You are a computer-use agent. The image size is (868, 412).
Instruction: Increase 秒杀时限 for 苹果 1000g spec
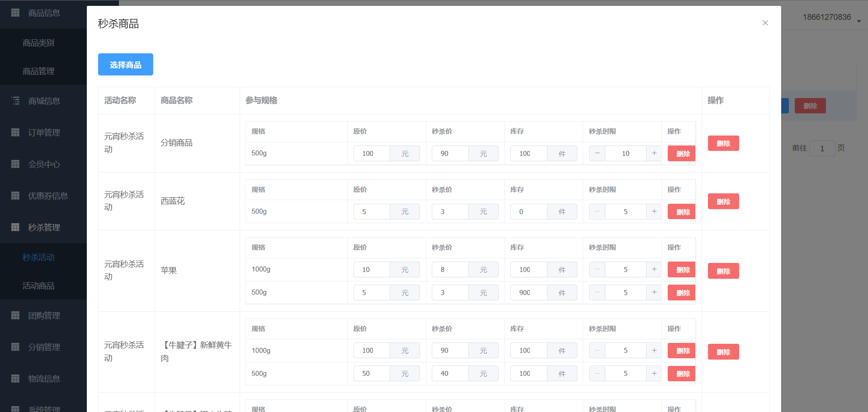coord(654,270)
